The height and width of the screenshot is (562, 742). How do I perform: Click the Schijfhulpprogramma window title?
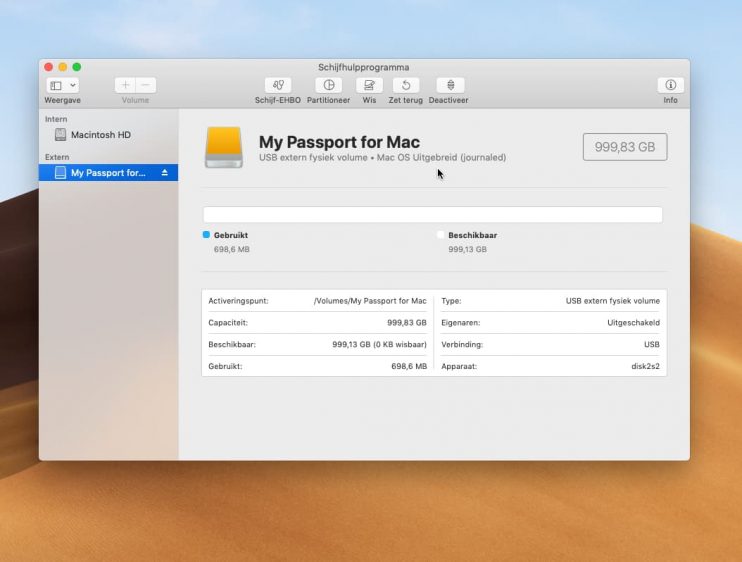click(363, 67)
